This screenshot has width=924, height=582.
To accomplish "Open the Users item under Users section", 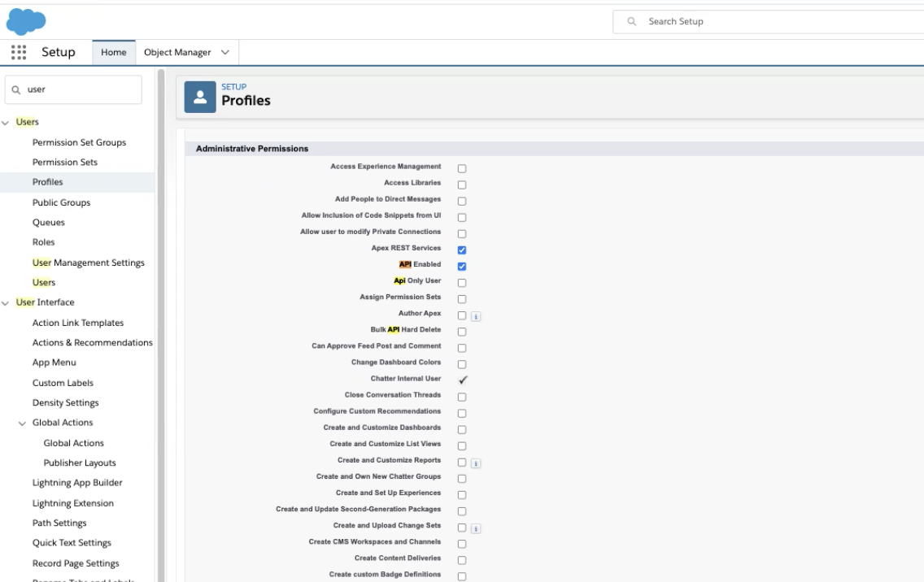I will click(x=44, y=283).
